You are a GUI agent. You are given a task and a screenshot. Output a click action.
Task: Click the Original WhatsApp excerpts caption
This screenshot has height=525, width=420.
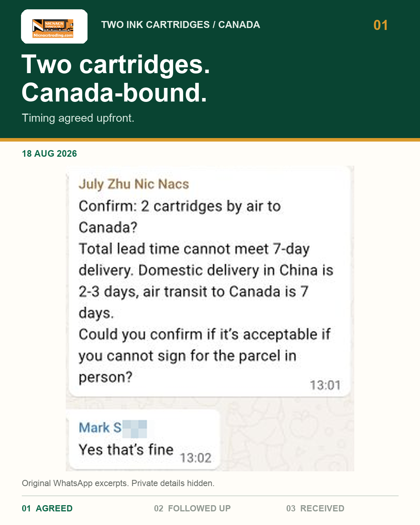tap(118, 483)
